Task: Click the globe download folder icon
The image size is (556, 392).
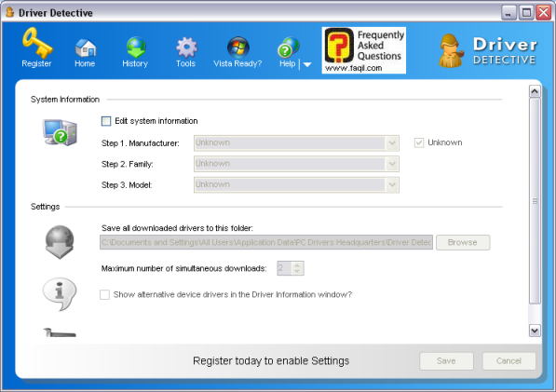Action: pos(60,242)
